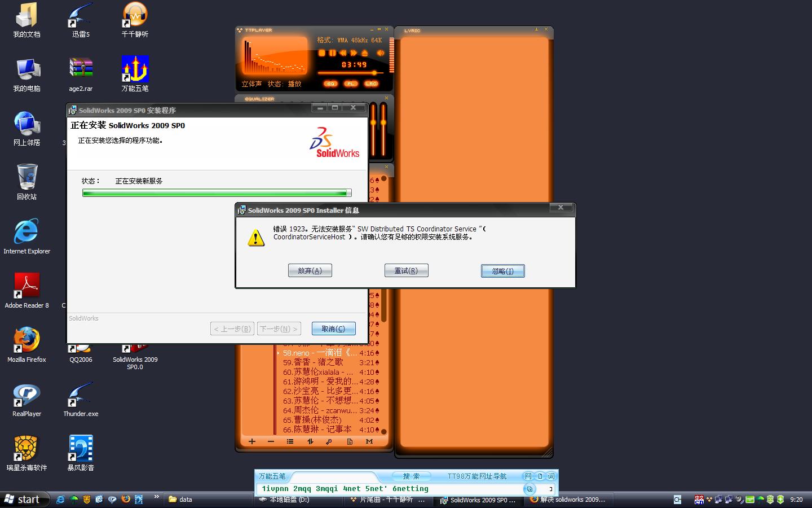Select 迅雷5 desktop shortcut
This screenshot has width=812, height=508.
click(81, 21)
